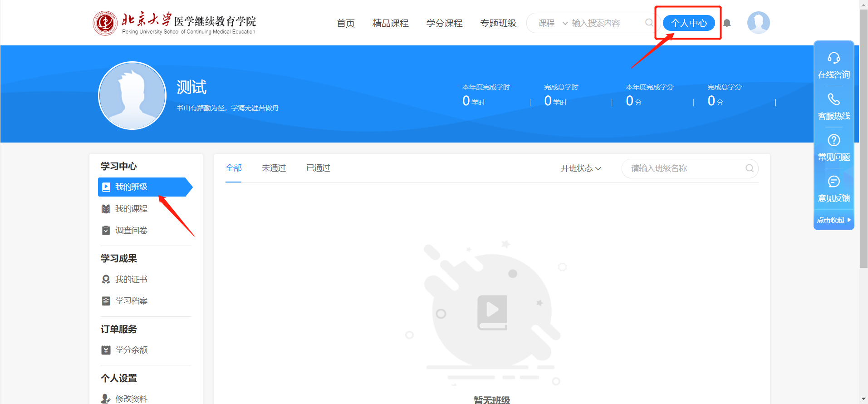Open 客服热线 phone icon

(x=834, y=99)
